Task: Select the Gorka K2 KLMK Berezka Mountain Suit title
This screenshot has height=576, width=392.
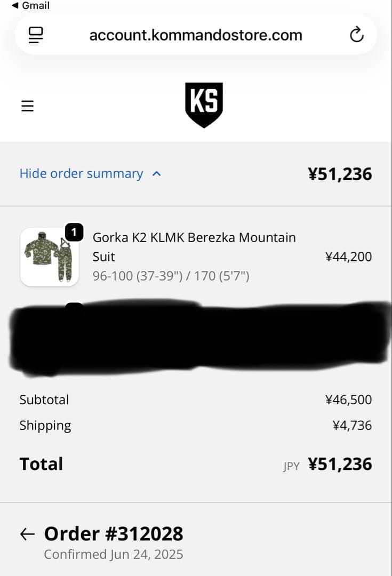Action: point(194,246)
